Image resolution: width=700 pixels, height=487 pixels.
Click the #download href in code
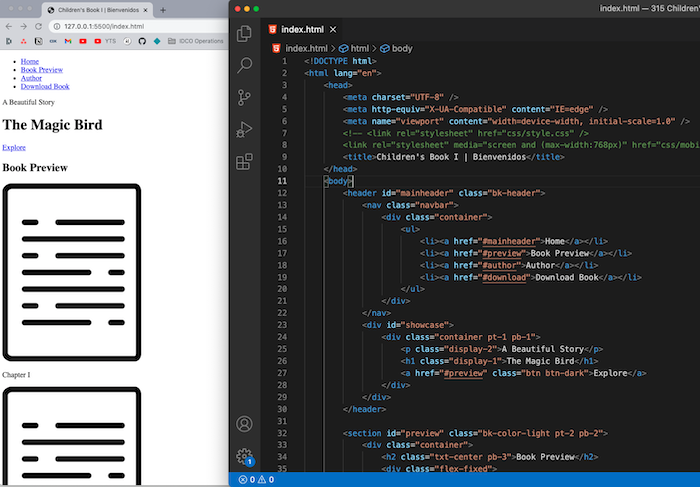coord(504,277)
